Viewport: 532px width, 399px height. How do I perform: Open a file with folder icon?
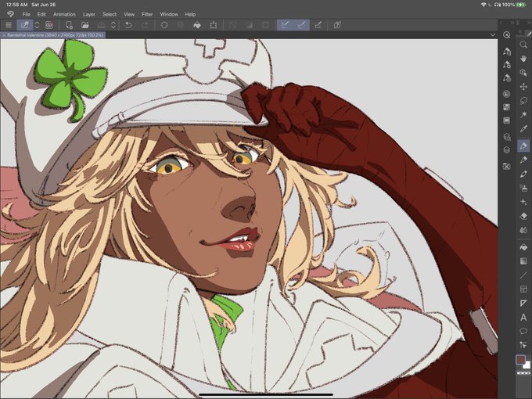(x=84, y=25)
